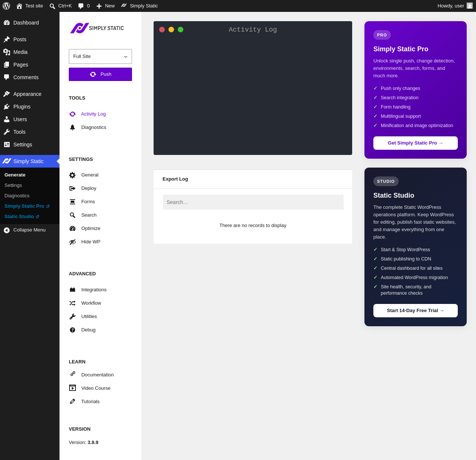Click Get Simply Static Pro button
The height and width of the screenshot is (460, 476).
coord(415,143)
